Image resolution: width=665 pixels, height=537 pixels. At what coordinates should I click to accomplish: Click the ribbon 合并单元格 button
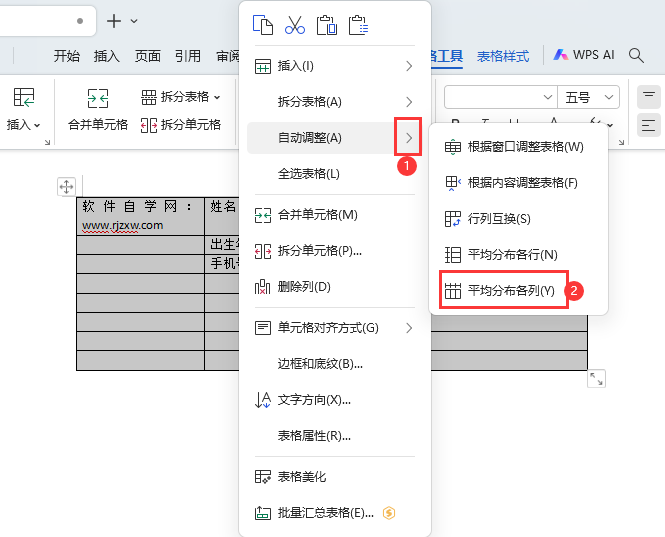pyautogui.click(x=98, y=110)
